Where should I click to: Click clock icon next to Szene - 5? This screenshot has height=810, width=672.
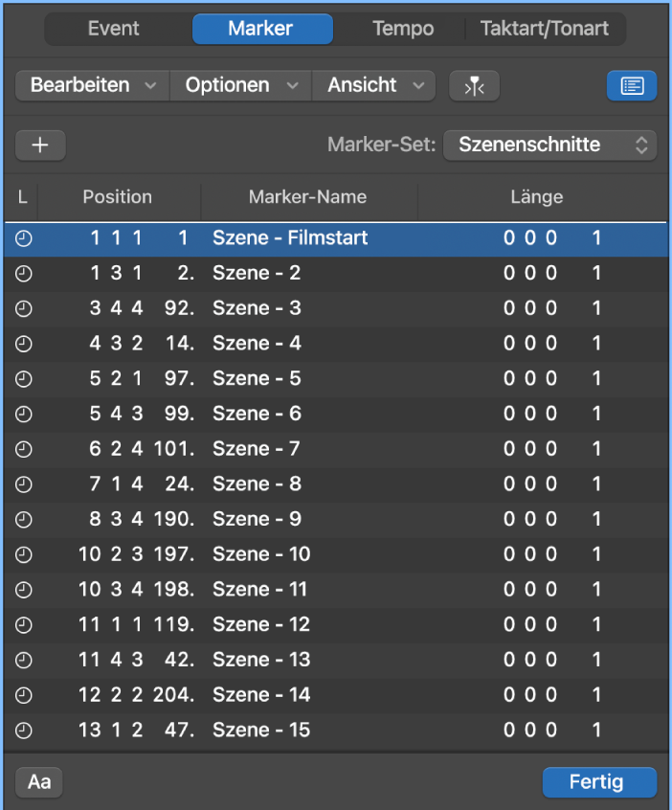(x=24, y=379)
